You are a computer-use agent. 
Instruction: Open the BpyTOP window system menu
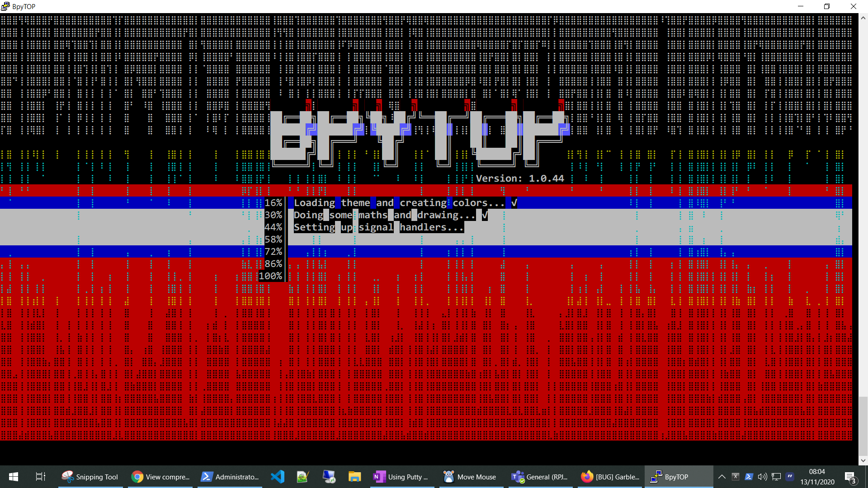point(5,6)
